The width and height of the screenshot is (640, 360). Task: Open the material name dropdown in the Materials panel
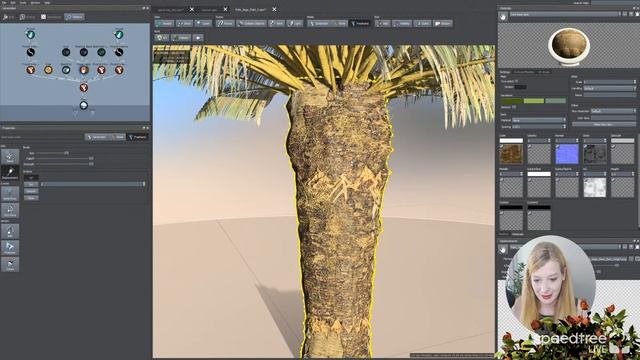point(565,14)
